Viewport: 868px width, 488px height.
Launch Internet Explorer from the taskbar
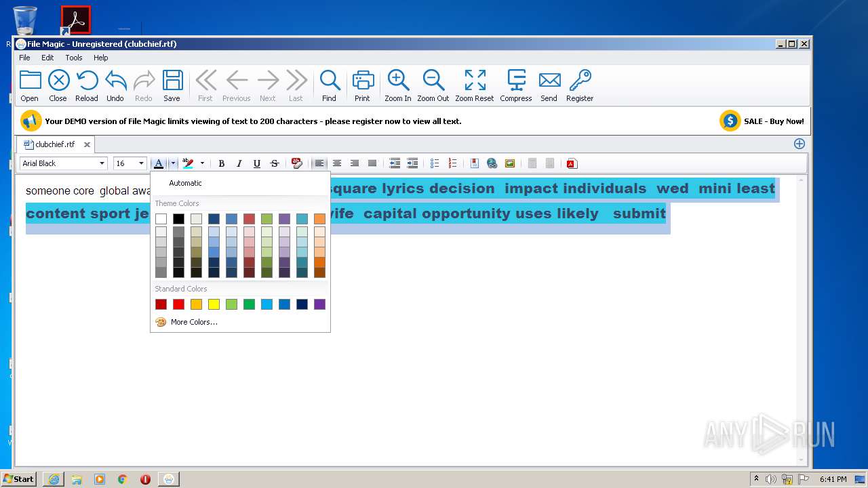pos(54,479)
